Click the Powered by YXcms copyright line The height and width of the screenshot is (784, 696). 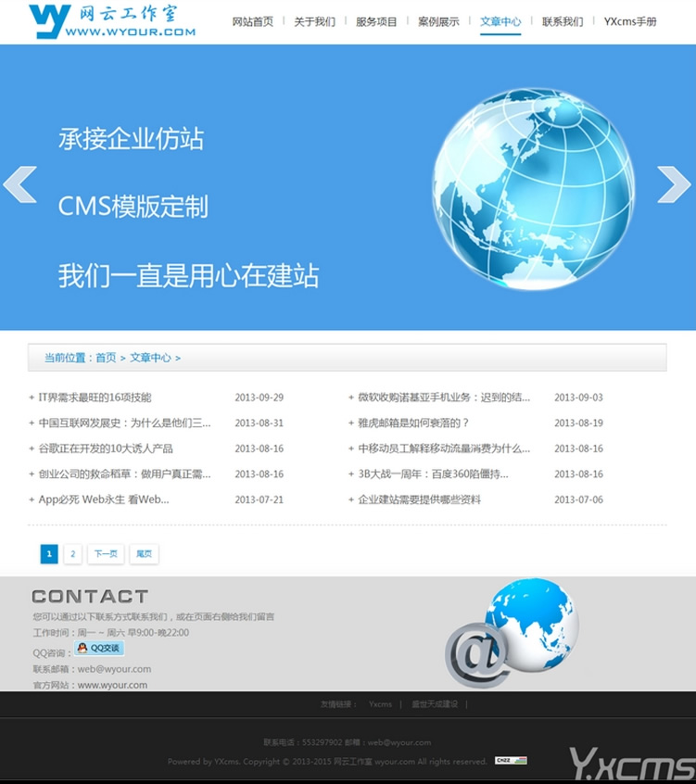click(x=327, y=762)
